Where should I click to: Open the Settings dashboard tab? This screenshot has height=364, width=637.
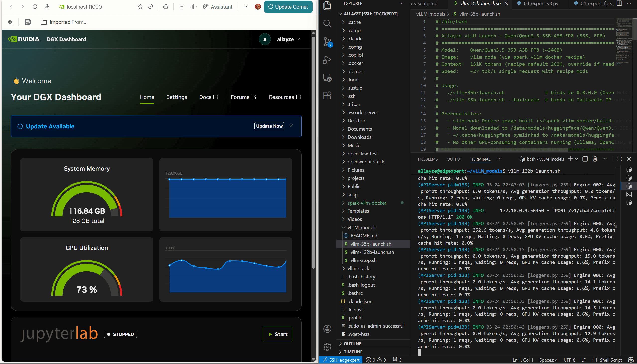tap(176, 97)
